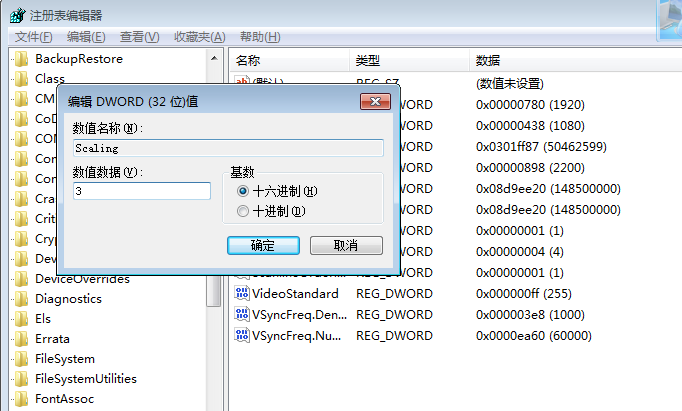Click the FileSystemUtilities folder icon
The image size is (682, 411).
click(21, 379)
